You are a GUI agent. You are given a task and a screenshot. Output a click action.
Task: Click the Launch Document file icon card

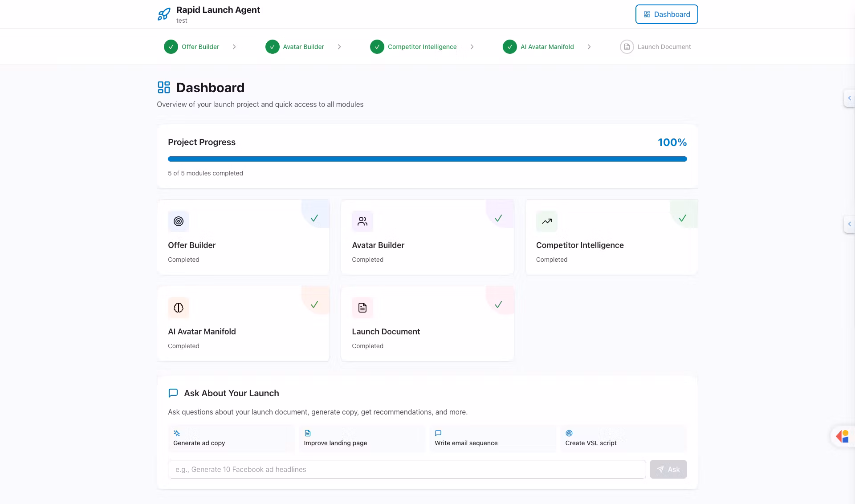coord(362,308)
